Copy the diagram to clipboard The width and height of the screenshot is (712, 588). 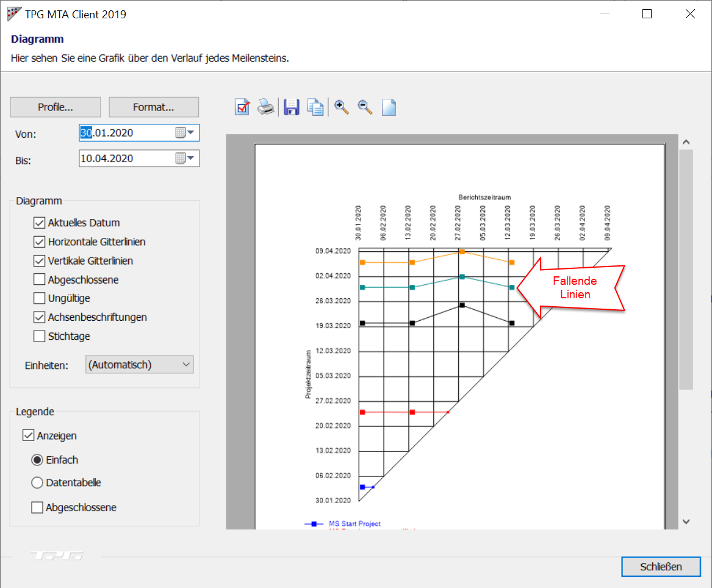[x=315, y=107]
